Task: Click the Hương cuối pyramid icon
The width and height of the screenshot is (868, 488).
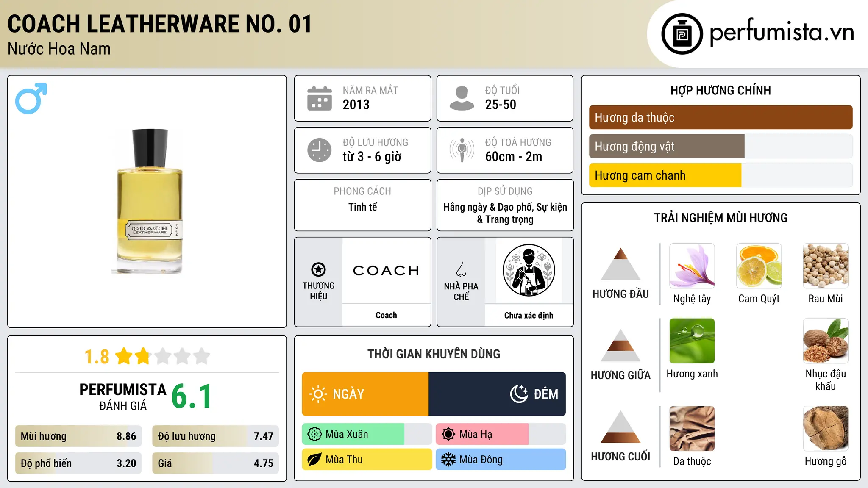Action: [x=620, y=427]
